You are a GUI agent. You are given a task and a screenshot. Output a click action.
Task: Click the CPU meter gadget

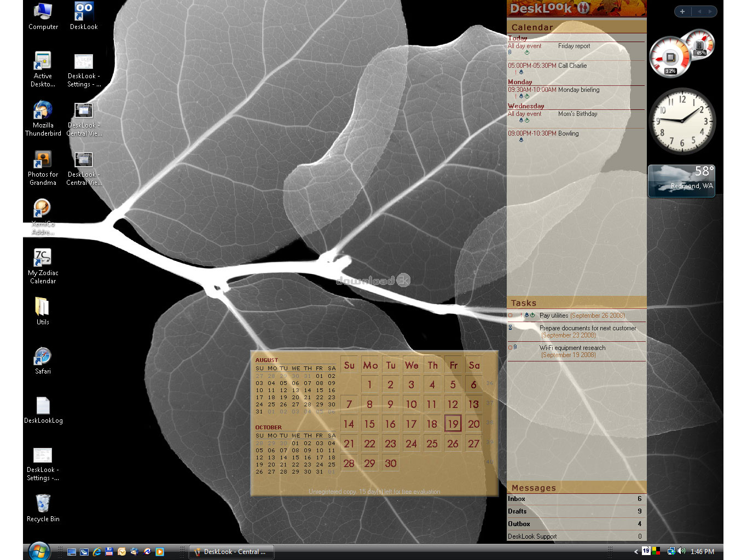pos(671,57)
